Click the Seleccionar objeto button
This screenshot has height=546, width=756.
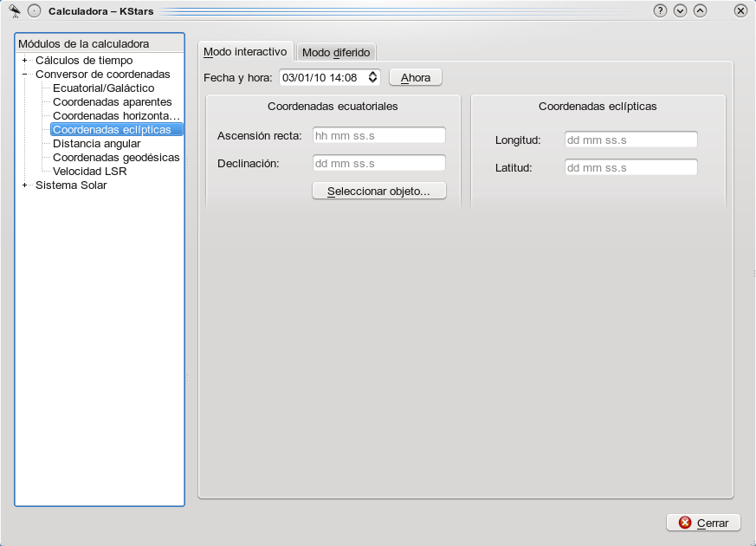pyautogui.click(x=378, y=191)
